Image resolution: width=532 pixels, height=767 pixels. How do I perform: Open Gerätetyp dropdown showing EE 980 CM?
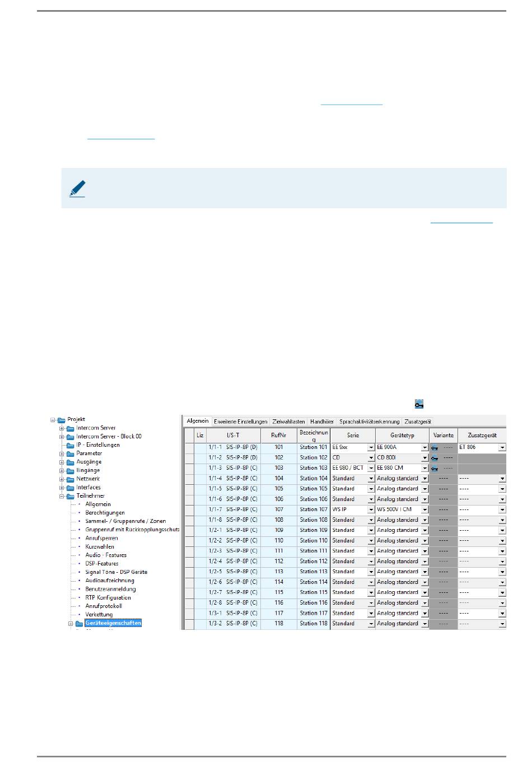pyautogui.click(x=424, y=468)
